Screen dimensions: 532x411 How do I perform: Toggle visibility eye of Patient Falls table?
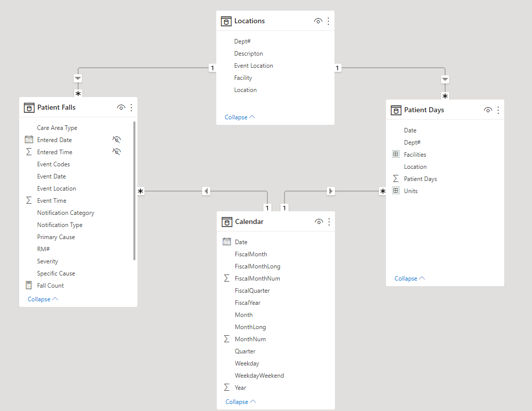click(x=121, y=108)
